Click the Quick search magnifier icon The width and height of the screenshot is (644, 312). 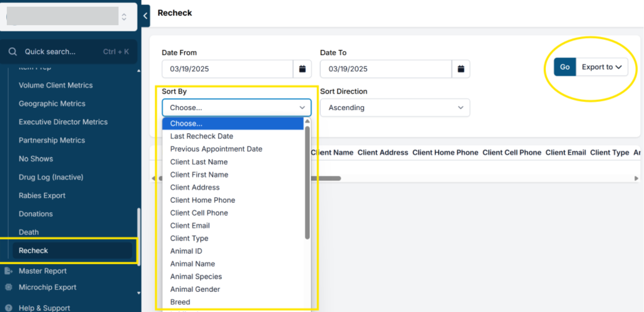coord(13,52)
